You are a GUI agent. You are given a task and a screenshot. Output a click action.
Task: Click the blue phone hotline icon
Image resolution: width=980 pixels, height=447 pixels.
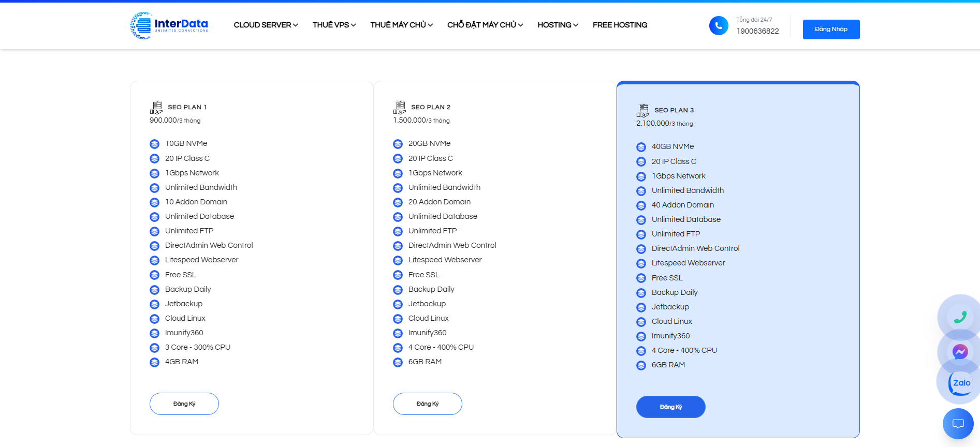718,25
